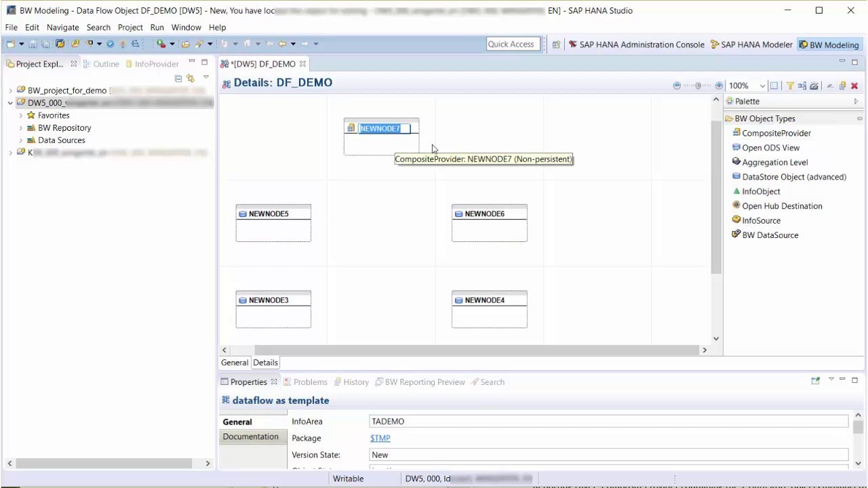Switch to SAP HANA Administration Console perspective
This screenshot has height=488, width=868.
pyautogui.click(x=636, y=45)
